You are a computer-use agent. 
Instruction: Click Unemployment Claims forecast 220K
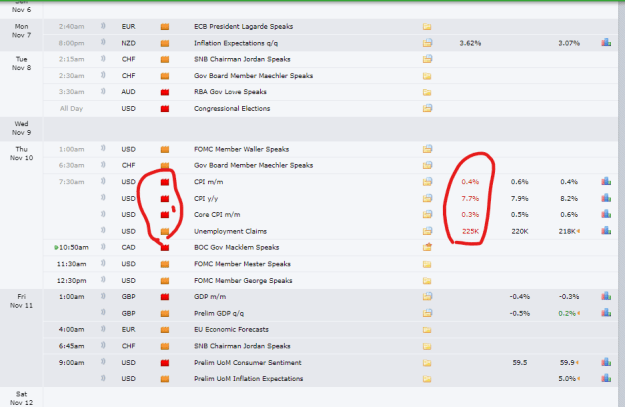pos(519,231)
